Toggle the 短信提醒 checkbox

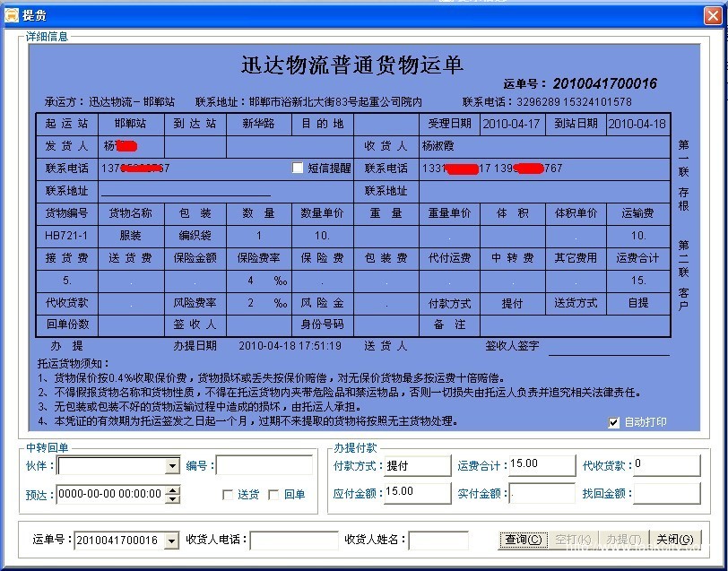coord(299,168)
